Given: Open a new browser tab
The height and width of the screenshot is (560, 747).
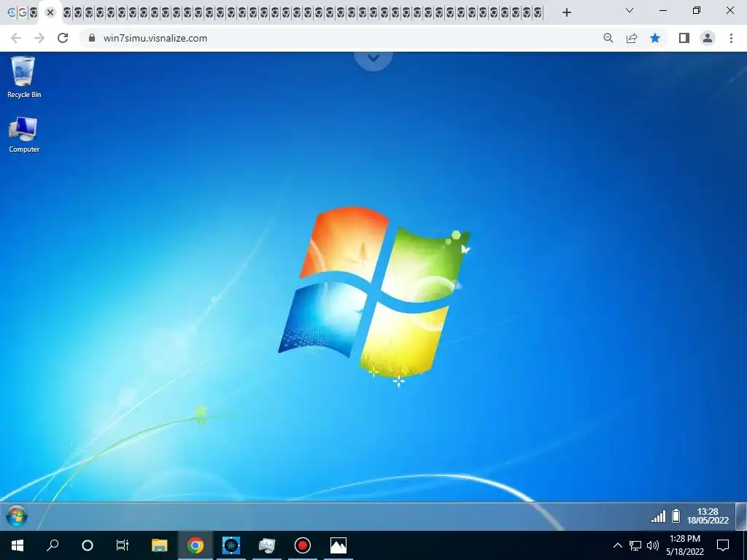Looking at the screenshot, I should click(x=566, y=12).
